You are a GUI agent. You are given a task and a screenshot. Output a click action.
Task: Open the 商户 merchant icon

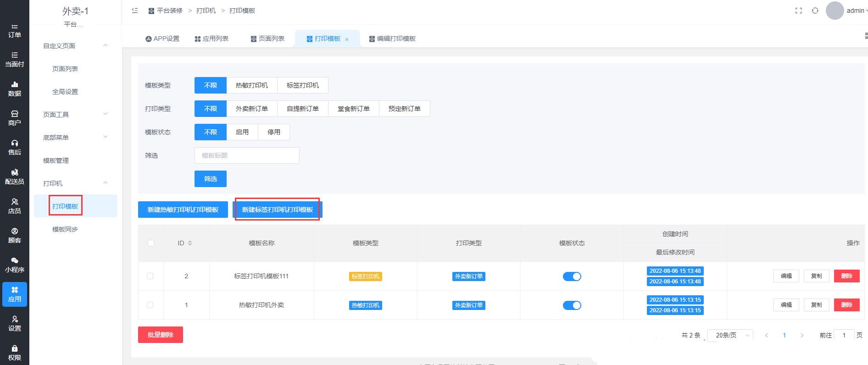[x=15, y=118]
